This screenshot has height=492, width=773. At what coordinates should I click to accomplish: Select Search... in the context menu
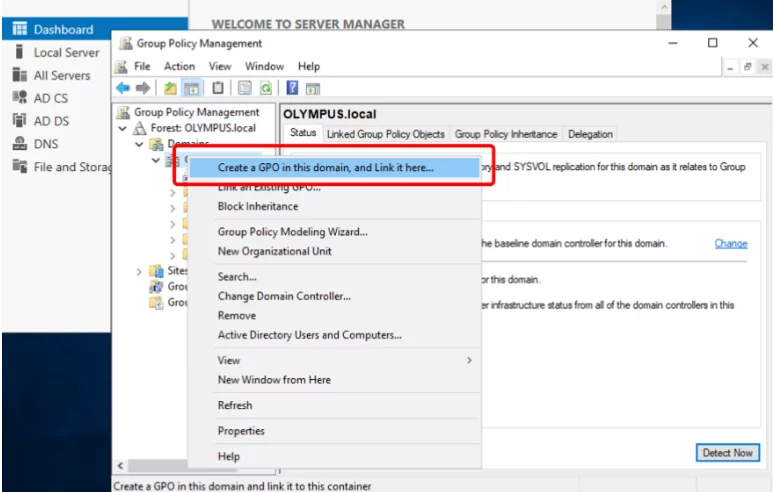tap(334, 277)
